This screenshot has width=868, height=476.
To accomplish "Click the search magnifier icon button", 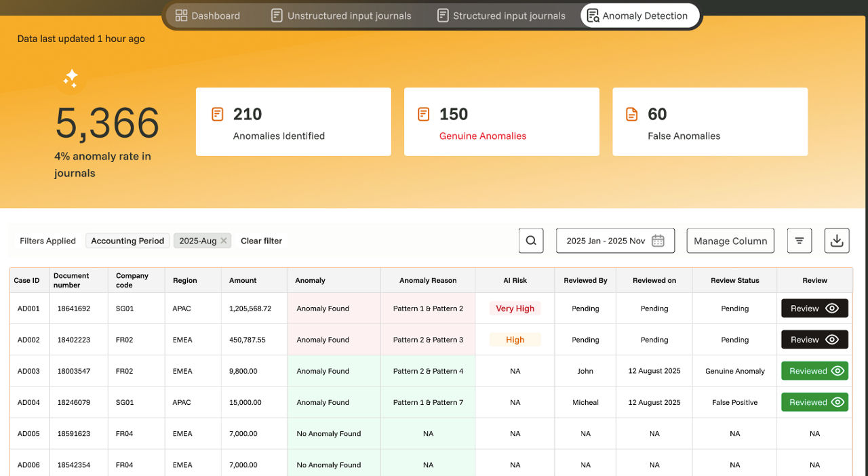I will click(531, 241).
